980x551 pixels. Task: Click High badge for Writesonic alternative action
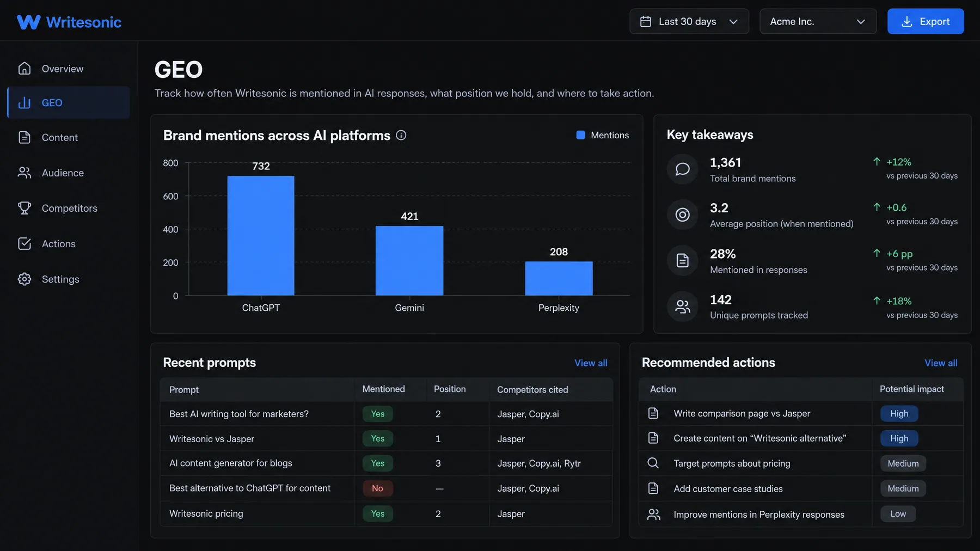(x=899, y=438)
